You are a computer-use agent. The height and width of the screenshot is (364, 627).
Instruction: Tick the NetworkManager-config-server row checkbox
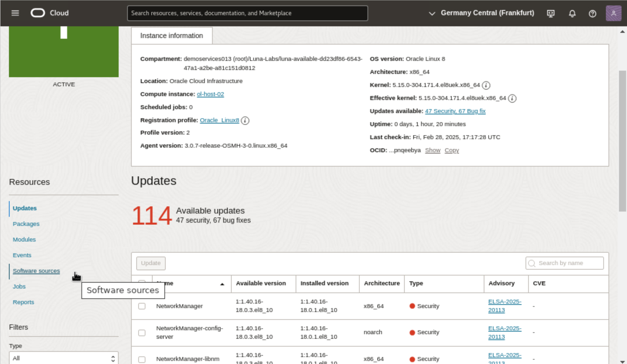tap(142, 333)
